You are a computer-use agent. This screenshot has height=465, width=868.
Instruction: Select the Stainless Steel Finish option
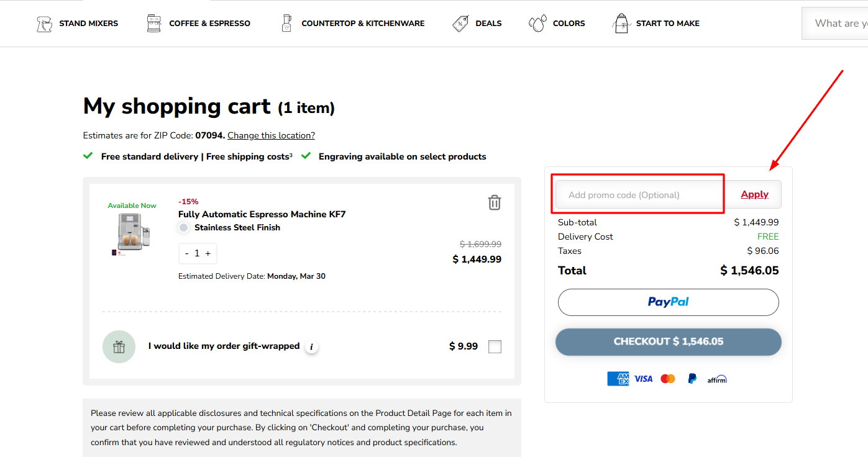[x=183, y=227]
